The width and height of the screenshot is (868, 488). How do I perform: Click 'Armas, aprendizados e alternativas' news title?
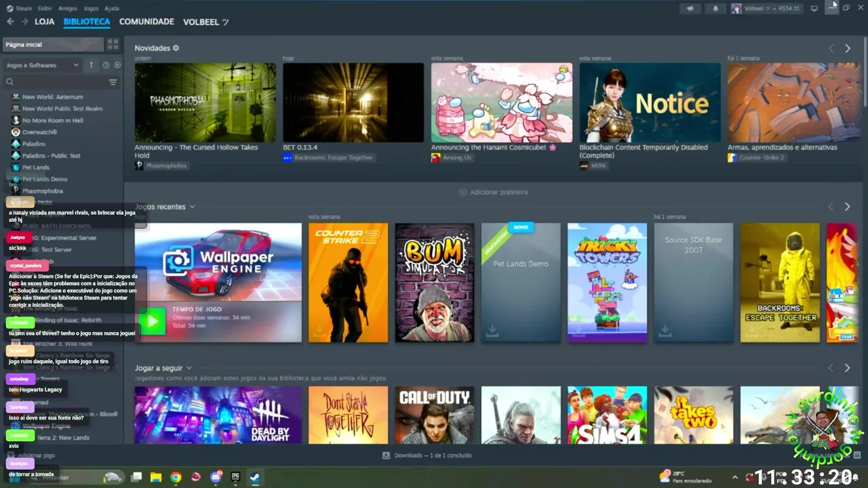click(783, 147)
